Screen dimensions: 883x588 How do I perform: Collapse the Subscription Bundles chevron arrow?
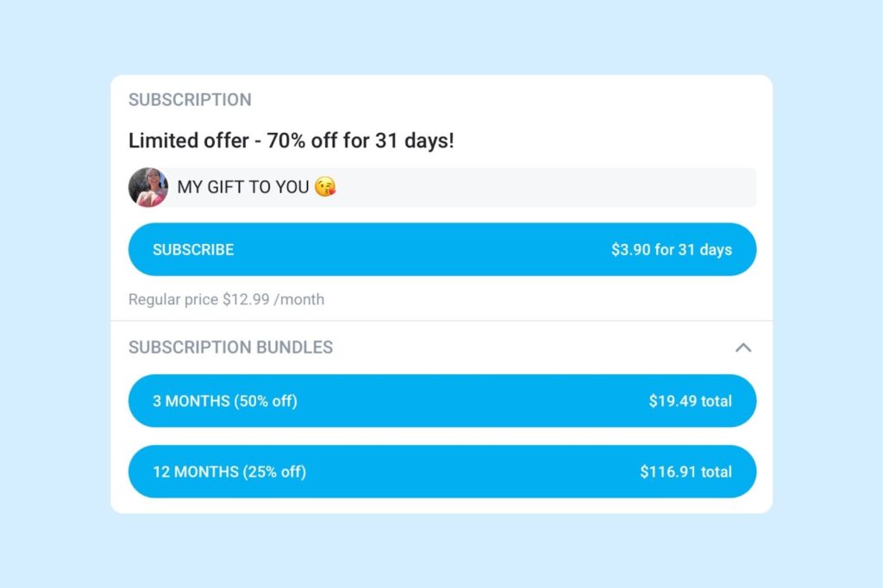coord(743,347)
